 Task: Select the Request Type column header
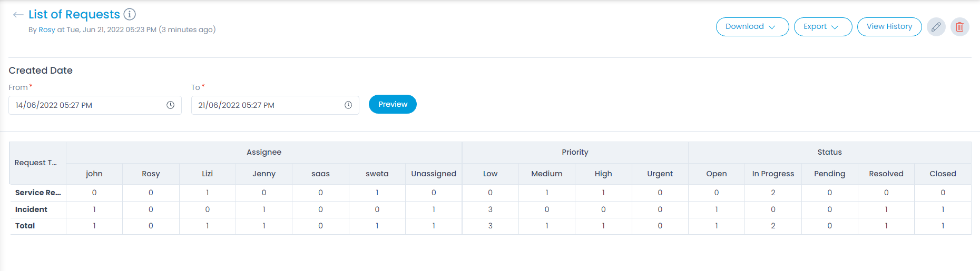tap(36, 163)
